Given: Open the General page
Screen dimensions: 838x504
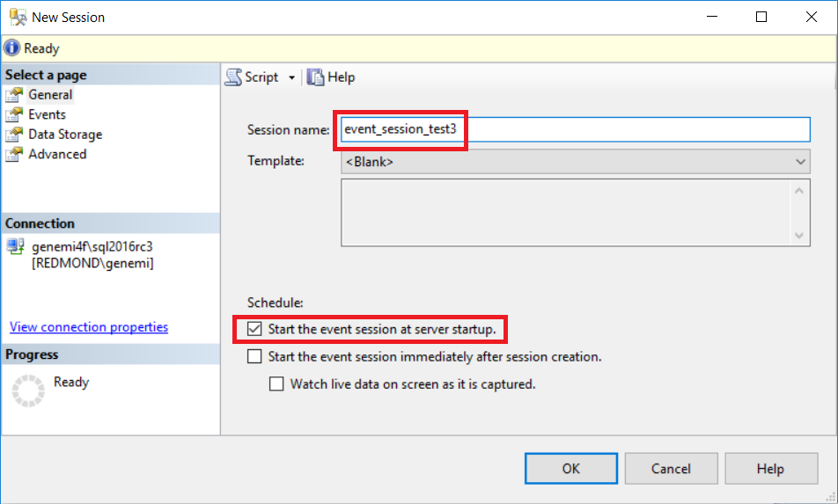Looking at the screenshot, I should click(x=50, y=95).
